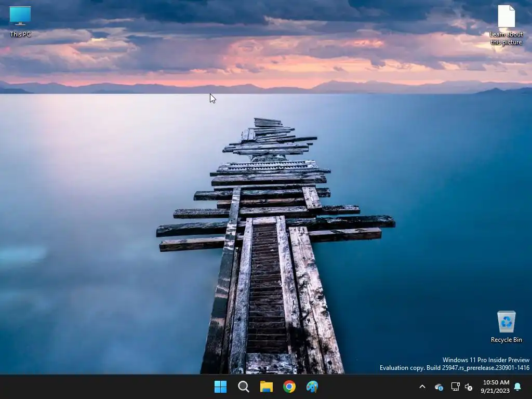Select the This PC desktop icon

click(20, 22)
